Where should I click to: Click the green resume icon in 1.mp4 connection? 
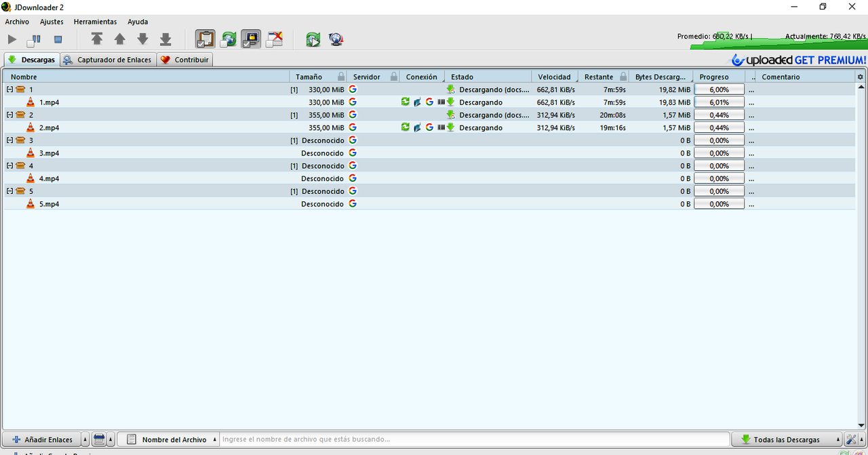click(405, 102)
